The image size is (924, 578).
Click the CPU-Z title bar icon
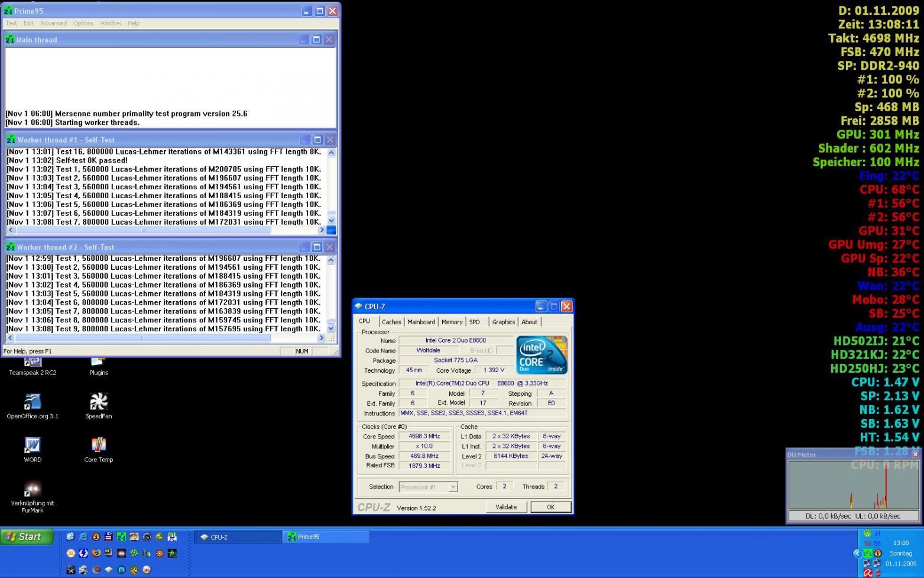coord(358,306)
